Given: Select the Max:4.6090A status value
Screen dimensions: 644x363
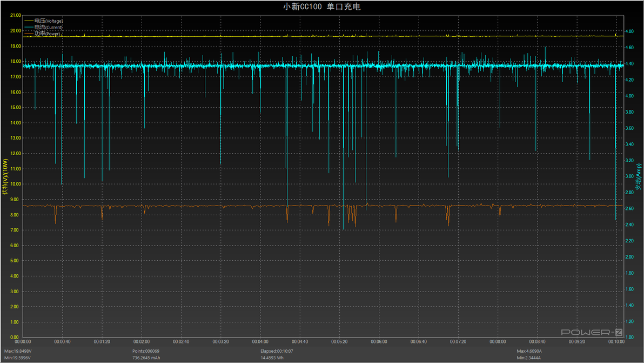Looking at the screenshot, I should click(x=529, y=351).
